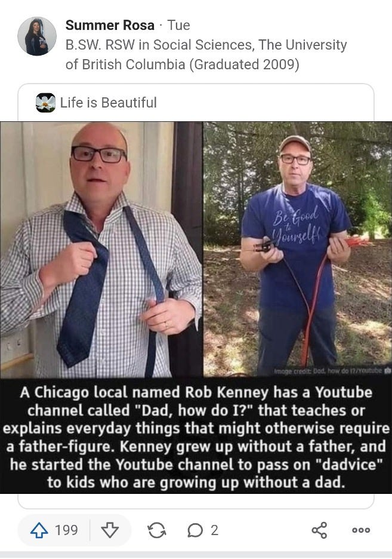
Task: Open the Life is Beautiful space name
Action: tap(108, 103)
